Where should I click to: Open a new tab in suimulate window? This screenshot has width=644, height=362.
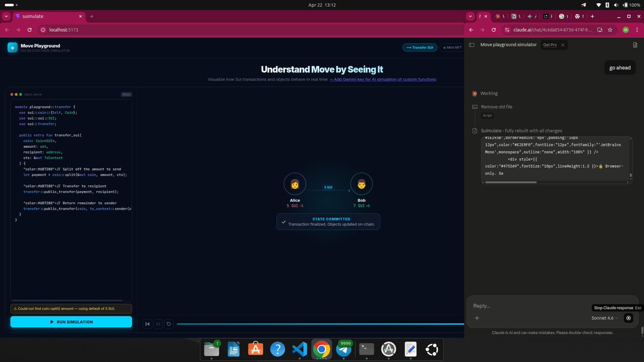92,17
